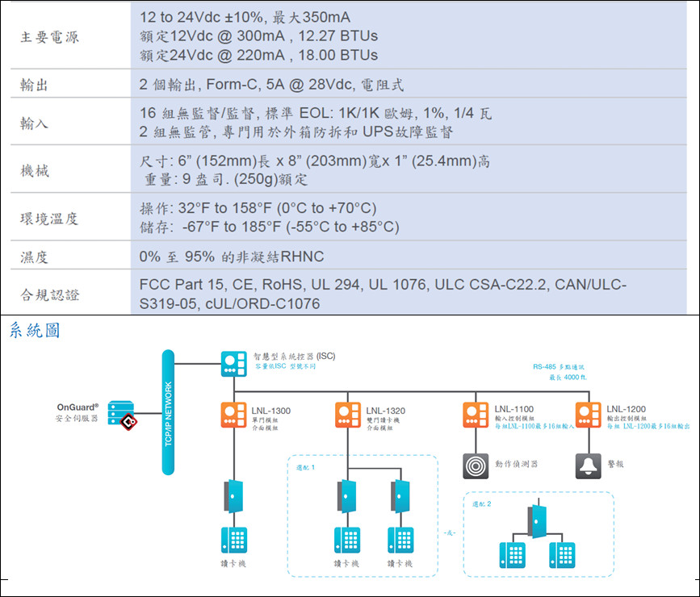This screenshot has height=597, width=700.
Task: Select the 主要電源 row label
Action: (50, 37)
